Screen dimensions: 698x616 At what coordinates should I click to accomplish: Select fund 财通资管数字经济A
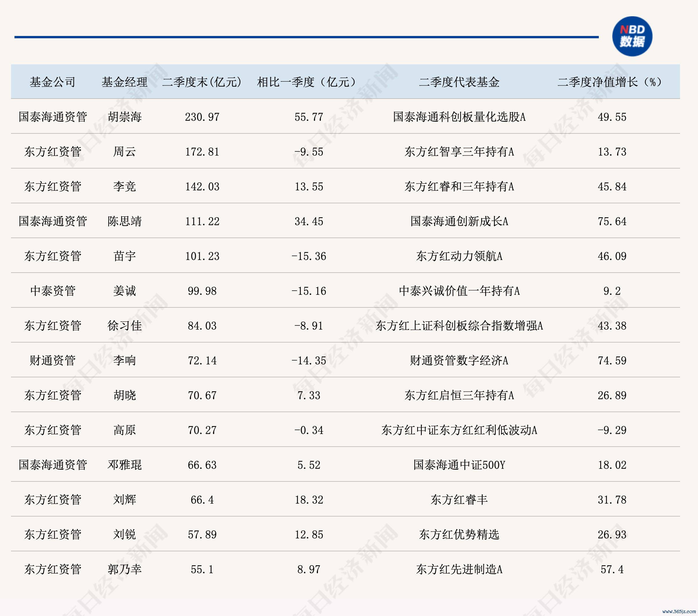[459, 361]
